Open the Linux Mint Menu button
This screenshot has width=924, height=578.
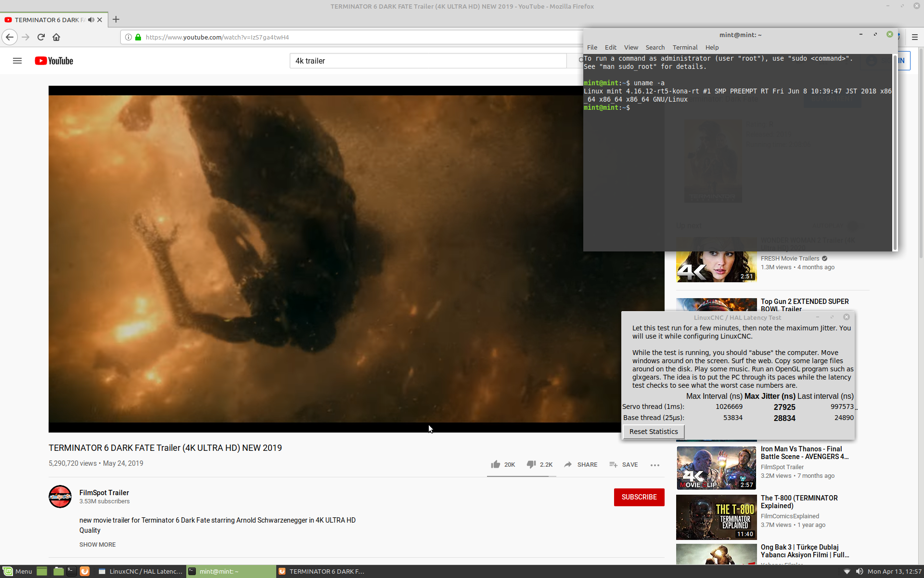[x=17, y=571]
